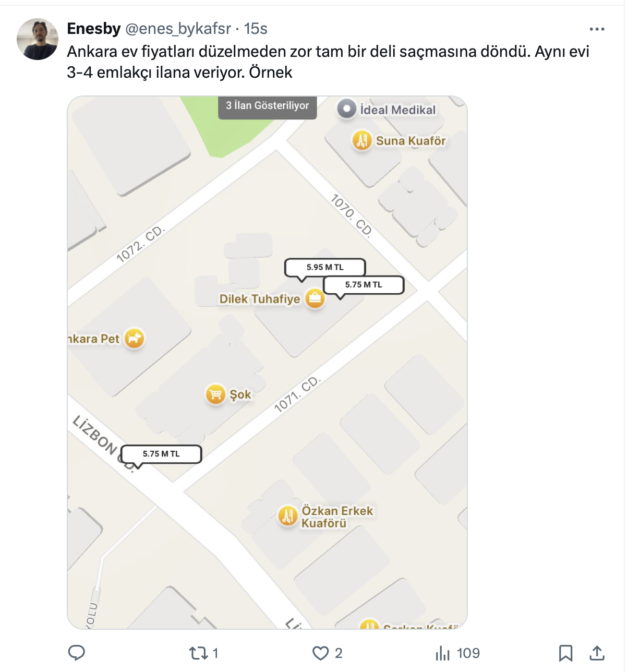
Task: Open tweet view analytics bar icon
Action: pos(442,653)
